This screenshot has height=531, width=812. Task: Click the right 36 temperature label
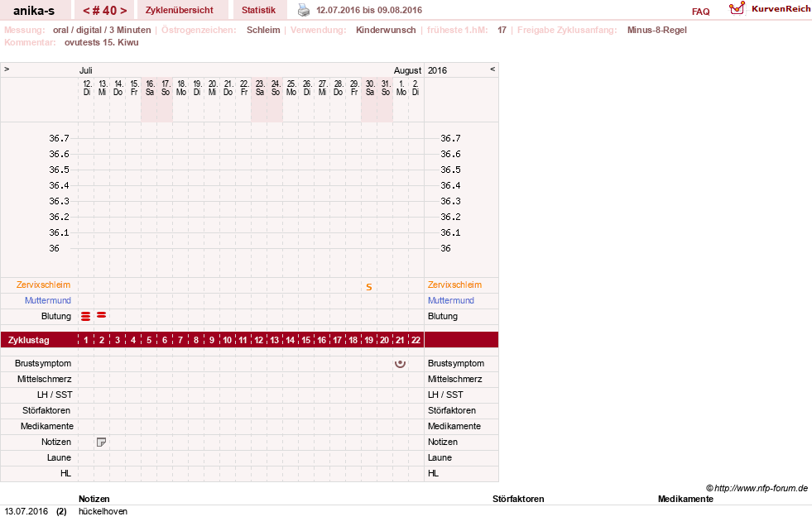pos(445,248)
